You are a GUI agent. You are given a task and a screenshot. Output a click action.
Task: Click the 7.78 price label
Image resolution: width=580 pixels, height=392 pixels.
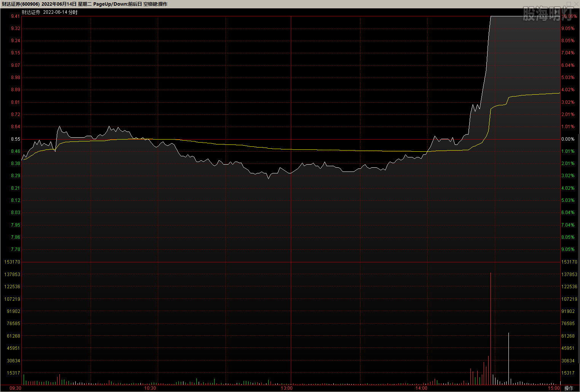pyautogui.click(x=15, y=249)
